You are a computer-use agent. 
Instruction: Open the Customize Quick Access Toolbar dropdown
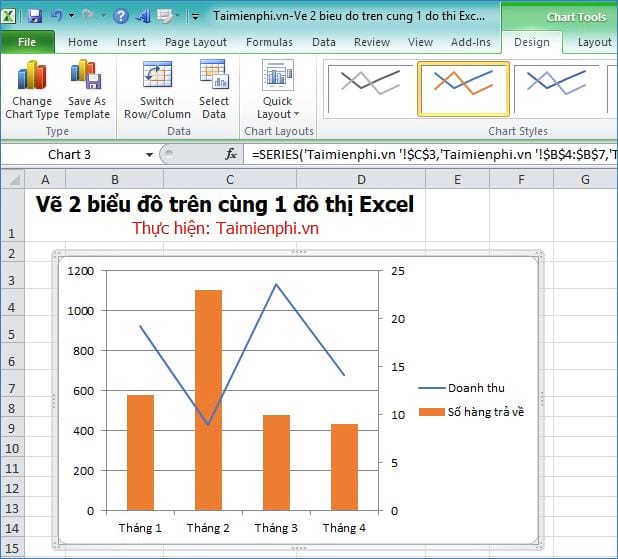click(195, 17)
